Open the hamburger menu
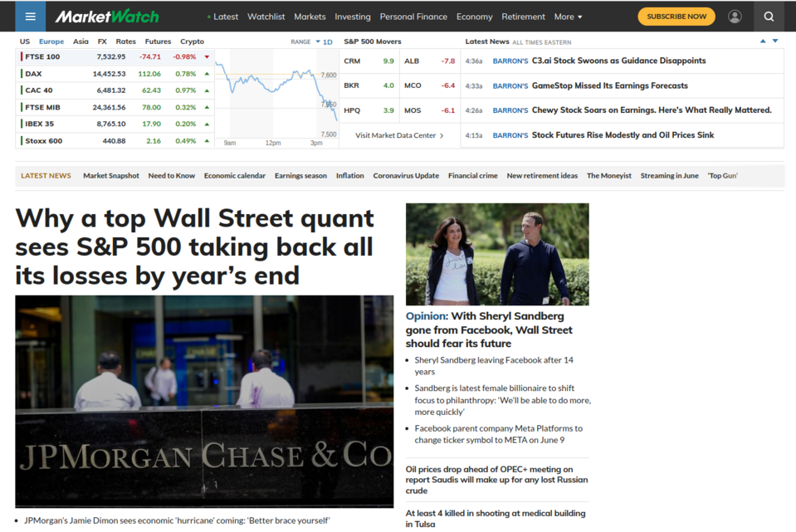The image size is (796, 532). (x=31, y=17)
